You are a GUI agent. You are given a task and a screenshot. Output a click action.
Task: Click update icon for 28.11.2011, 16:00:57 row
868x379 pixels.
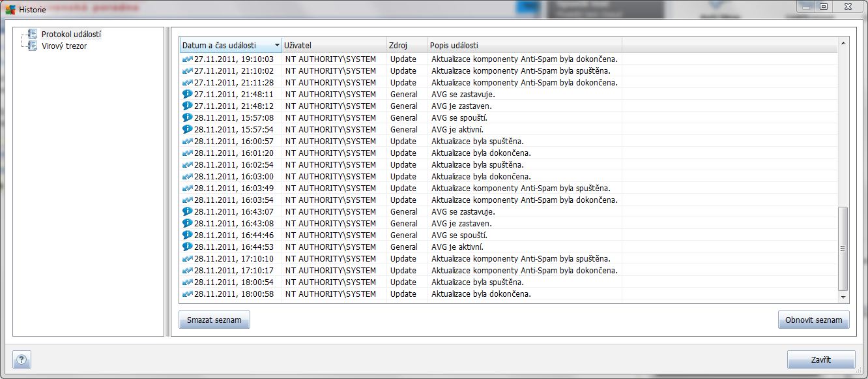tap(188, 141)
